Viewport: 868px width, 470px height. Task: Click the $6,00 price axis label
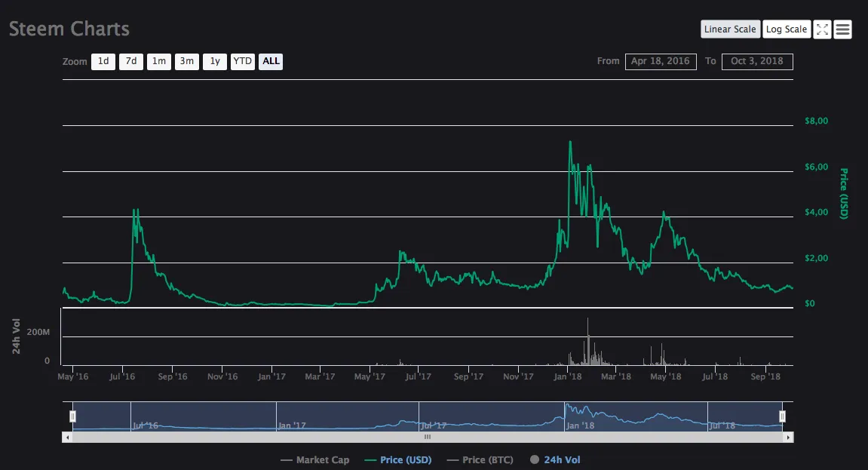pos(817,167)
